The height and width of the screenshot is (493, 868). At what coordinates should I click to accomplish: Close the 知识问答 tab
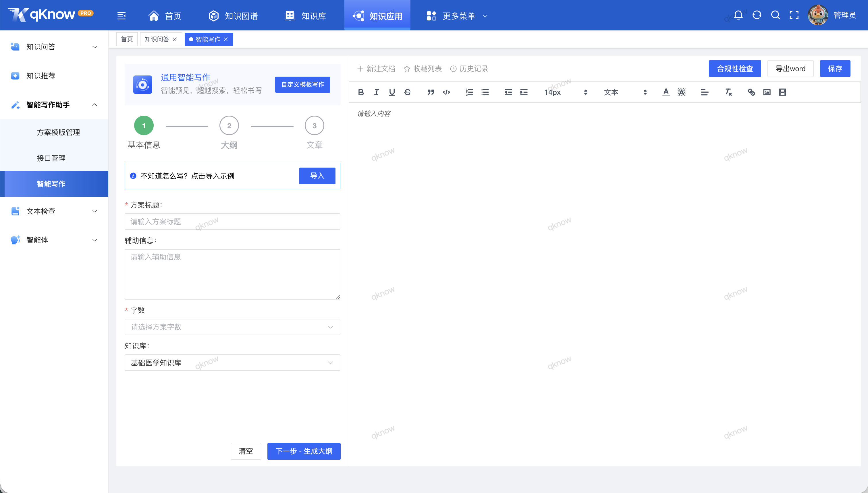pyautogui.click(x=175, y=39)
